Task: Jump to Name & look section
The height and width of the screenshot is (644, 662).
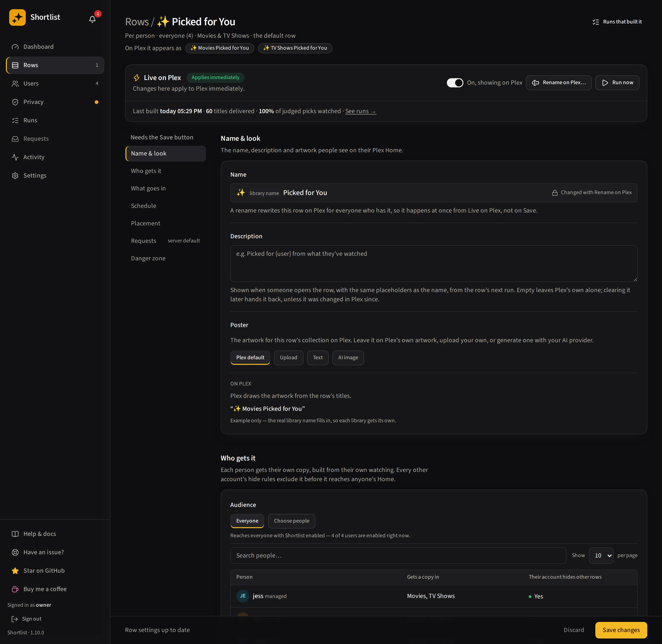Action: (166, 154)
